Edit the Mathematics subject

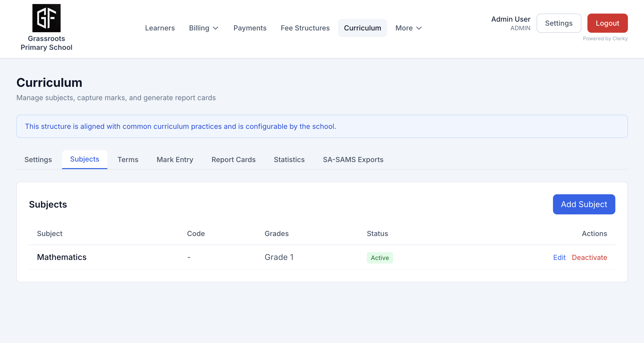pos(559,257)
